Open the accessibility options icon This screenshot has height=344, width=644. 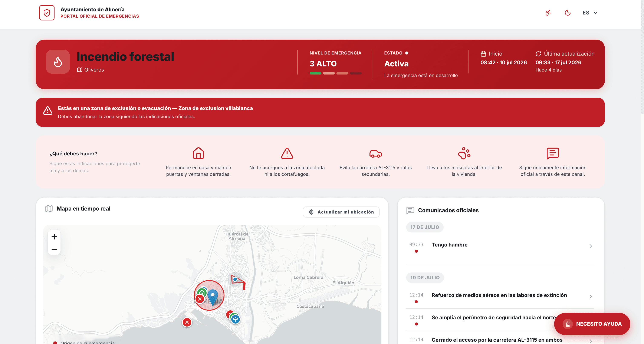point(548,13)
